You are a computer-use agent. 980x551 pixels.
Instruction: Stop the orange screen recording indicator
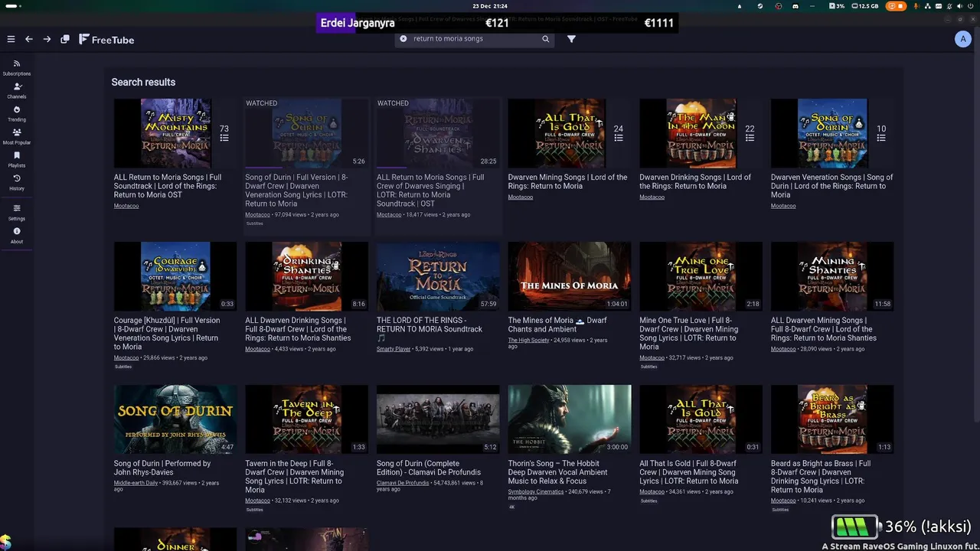coord(896,6)
